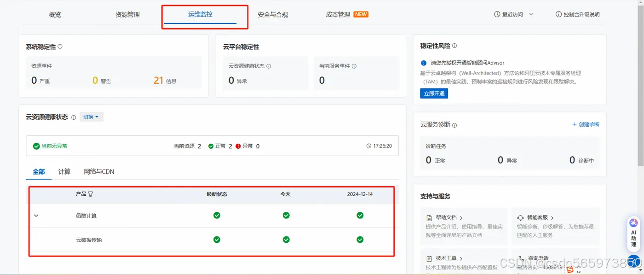Open the 技术工单 technical ticket
644x275 pixels.
click(446, 258)
